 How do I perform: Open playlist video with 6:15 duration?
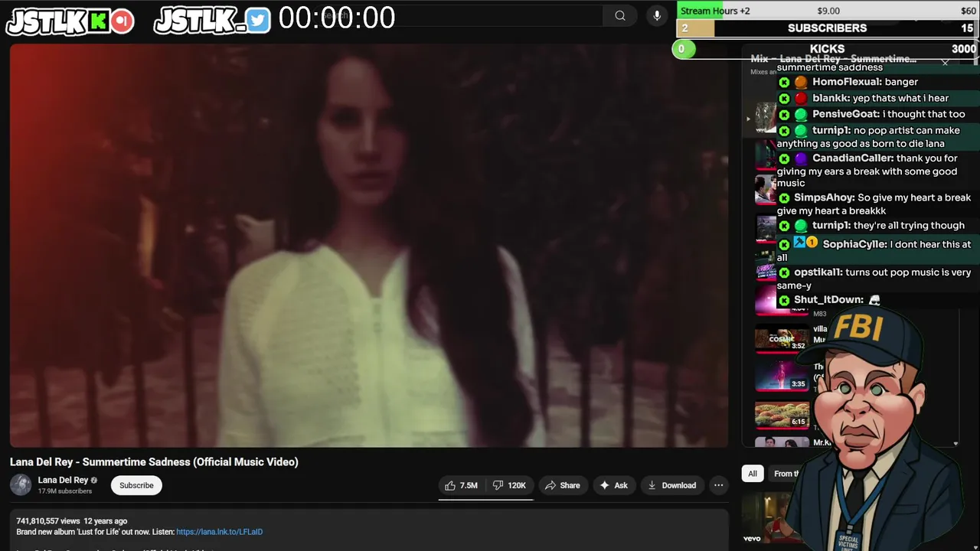click(782, 414)
